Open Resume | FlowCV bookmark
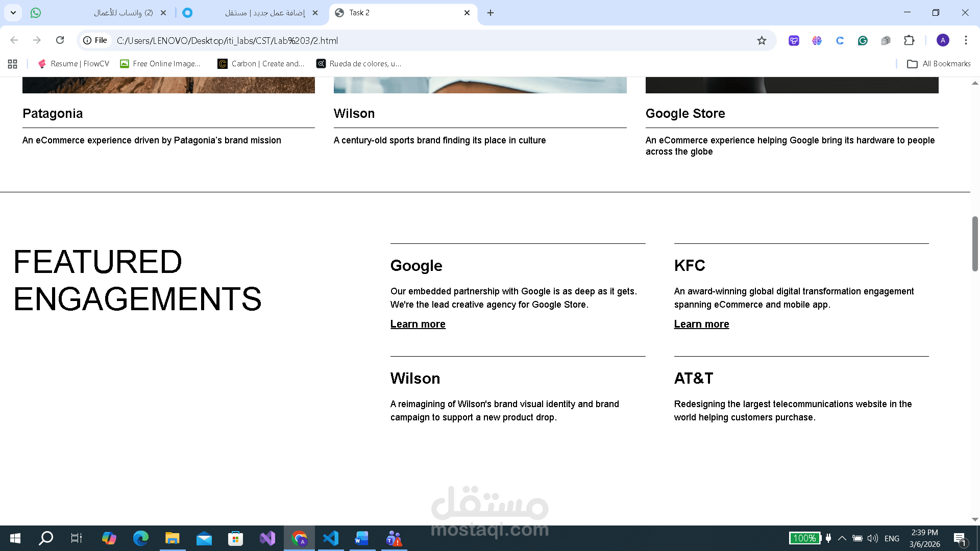 (x=74, y=64)
